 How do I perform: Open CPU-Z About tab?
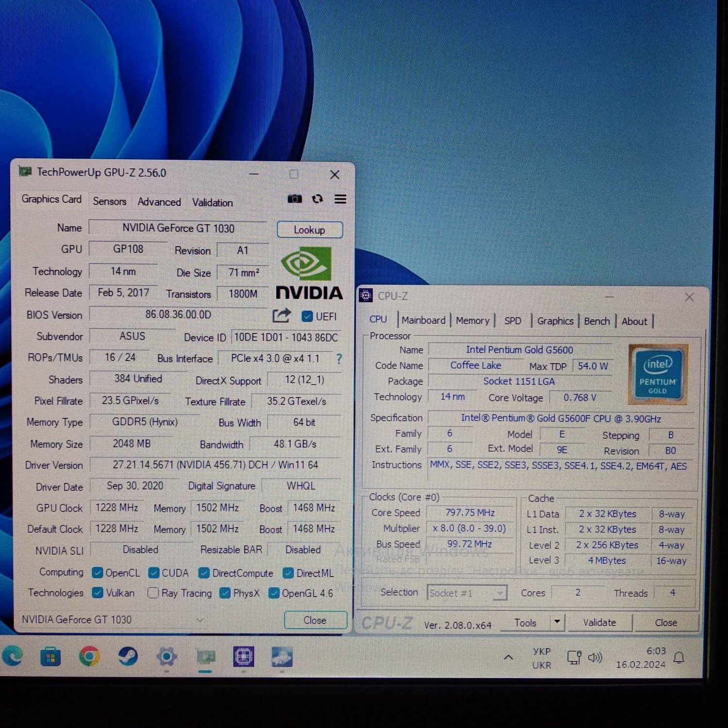point(634,321)
